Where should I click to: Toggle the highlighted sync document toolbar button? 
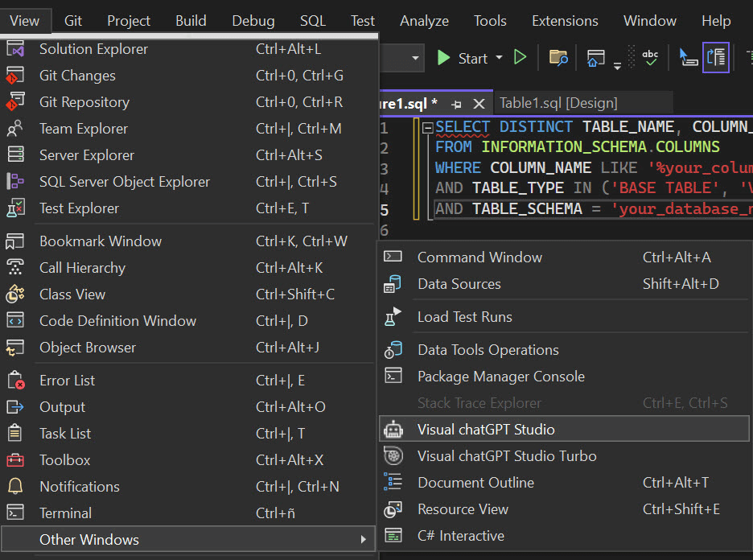pos(715,57)
